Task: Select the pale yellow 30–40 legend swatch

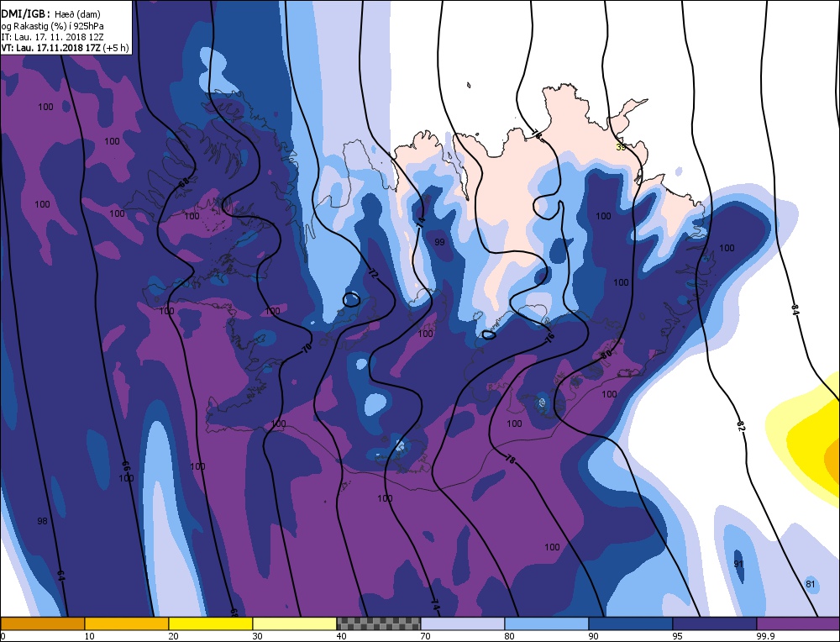Action: coord(295,624)
